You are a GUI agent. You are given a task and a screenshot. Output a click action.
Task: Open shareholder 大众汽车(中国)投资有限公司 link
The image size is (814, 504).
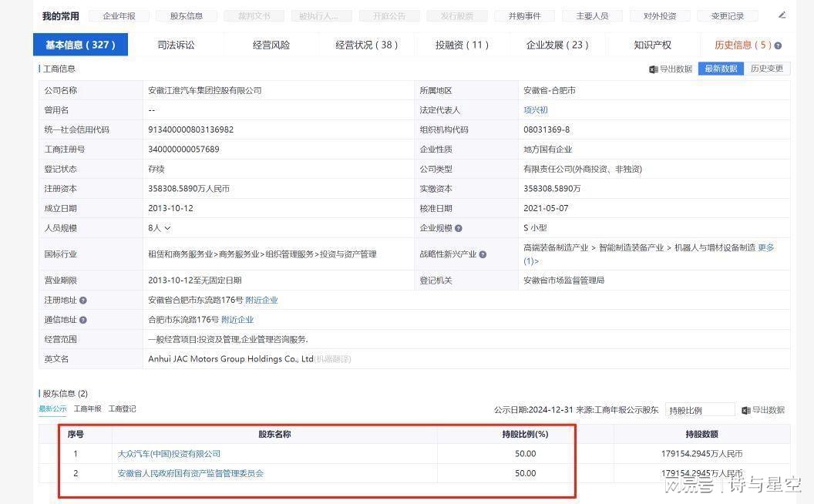(169, 454)
